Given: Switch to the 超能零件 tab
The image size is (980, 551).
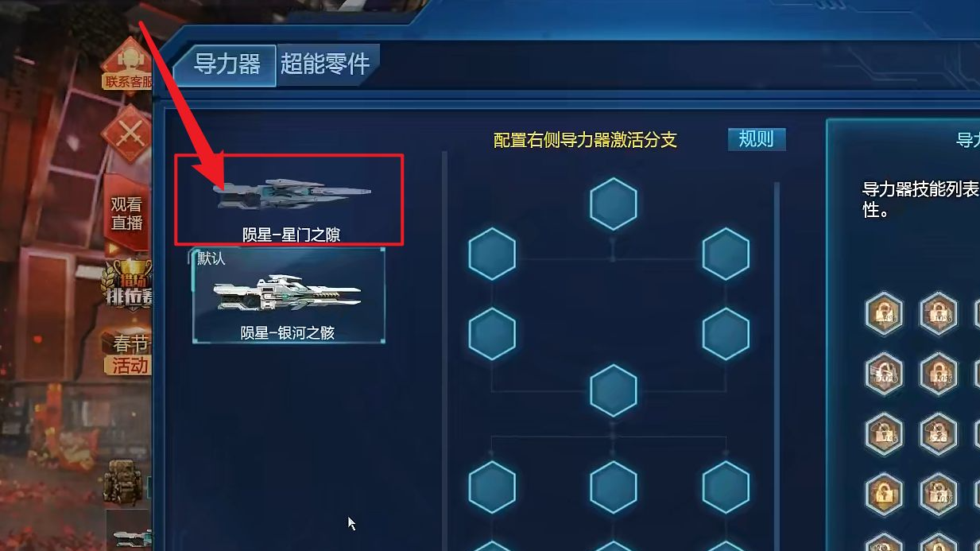Looking at the screenshot, I should [326, 65].
